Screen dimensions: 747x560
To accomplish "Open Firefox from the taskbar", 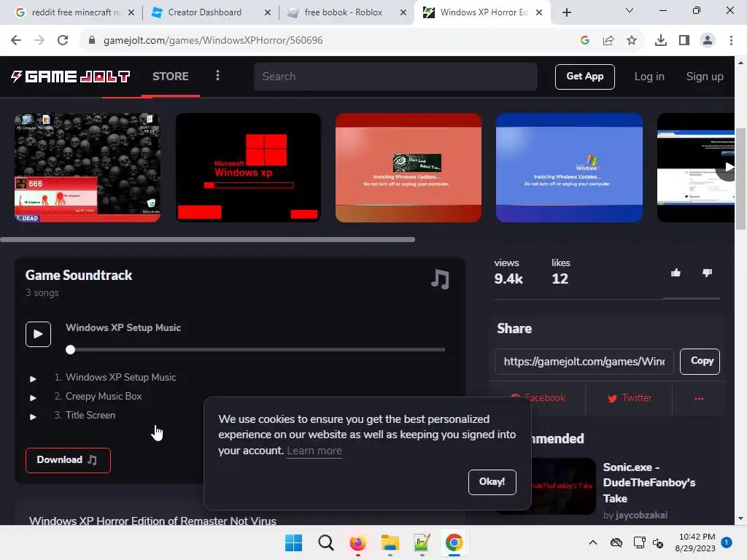I will click(x=357, y=542).
